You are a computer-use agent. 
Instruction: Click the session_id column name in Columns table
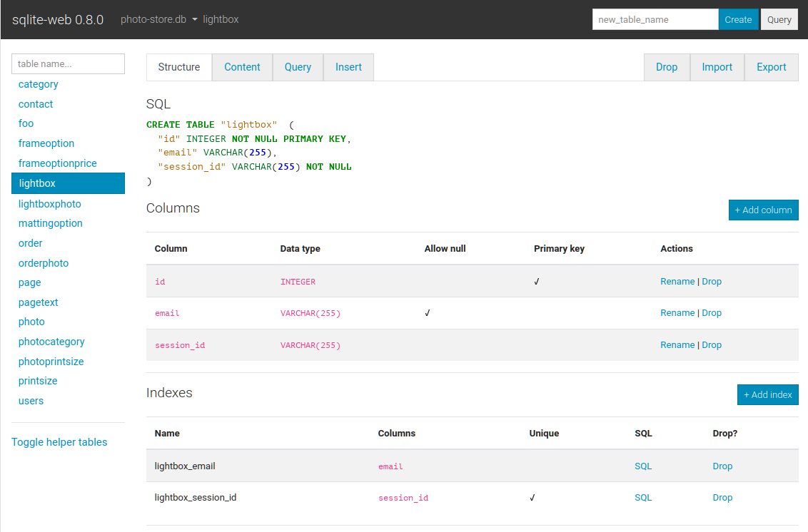(x=180, y=345)
